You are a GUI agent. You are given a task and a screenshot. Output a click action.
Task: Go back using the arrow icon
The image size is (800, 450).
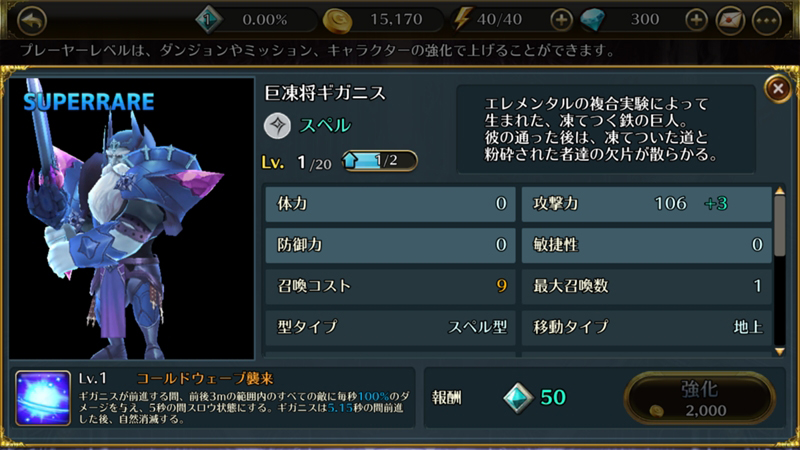32,20
